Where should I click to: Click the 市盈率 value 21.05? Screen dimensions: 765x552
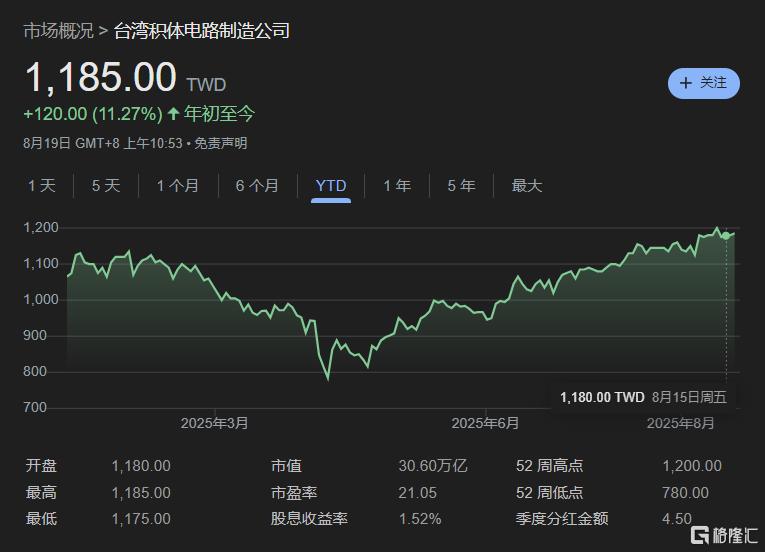(x=417, y=492)
